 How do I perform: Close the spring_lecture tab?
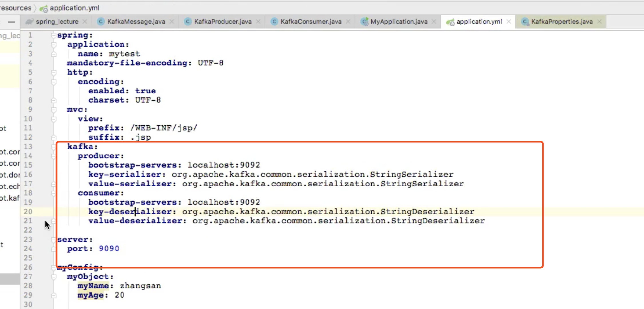pos(85,22)
